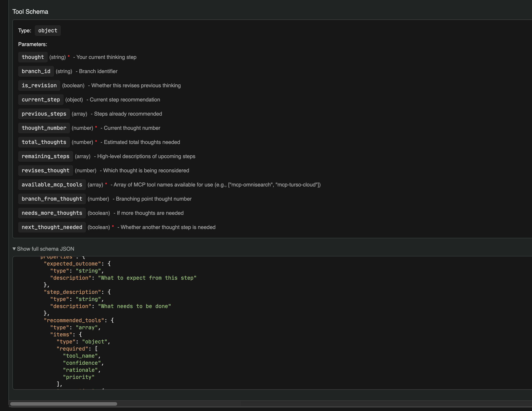The width and height of the screenshot is (532, 411).
Task: Click the Tool Schema heading
Action: (30, 12)
